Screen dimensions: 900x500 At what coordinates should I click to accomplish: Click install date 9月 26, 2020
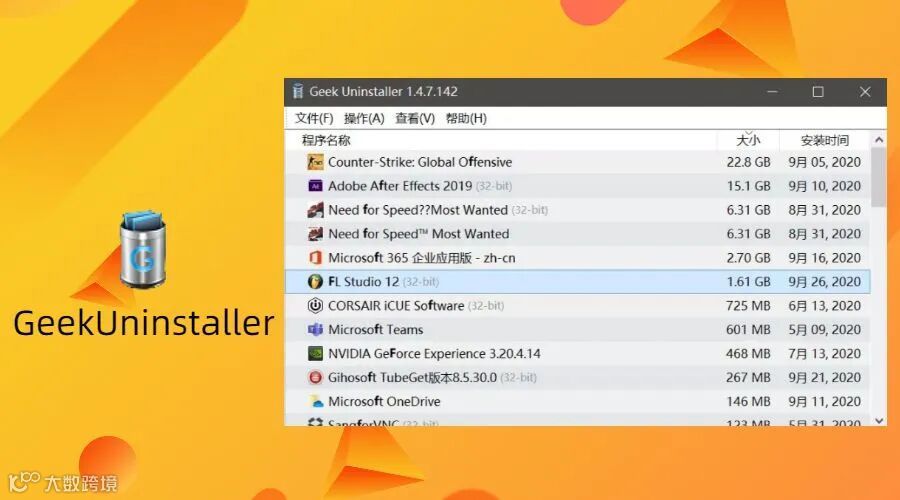(824, 282)
